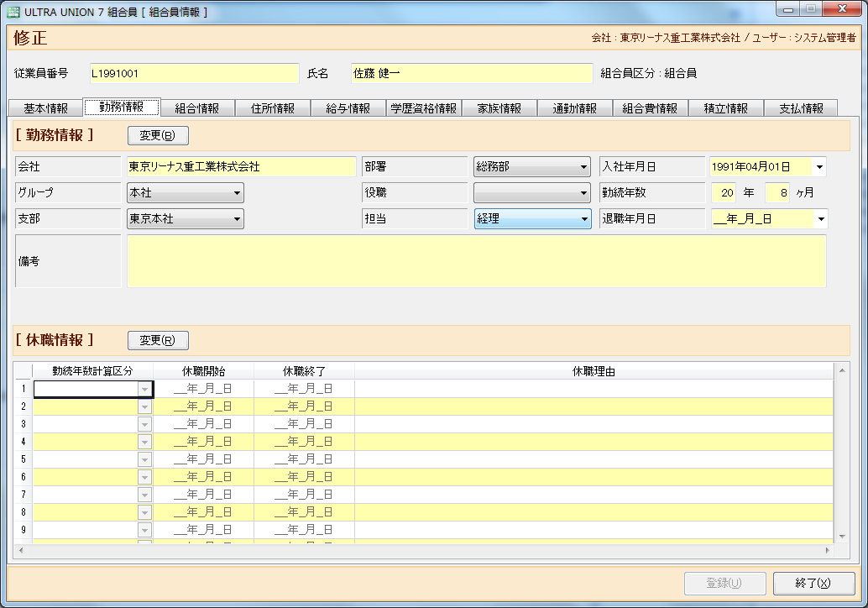
Task: Click the 終了(X) button
Action: [x=813, y=583]
